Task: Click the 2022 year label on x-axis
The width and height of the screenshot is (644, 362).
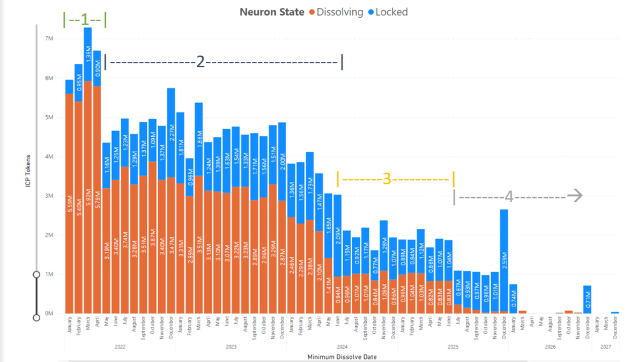Action: point(120,346)
